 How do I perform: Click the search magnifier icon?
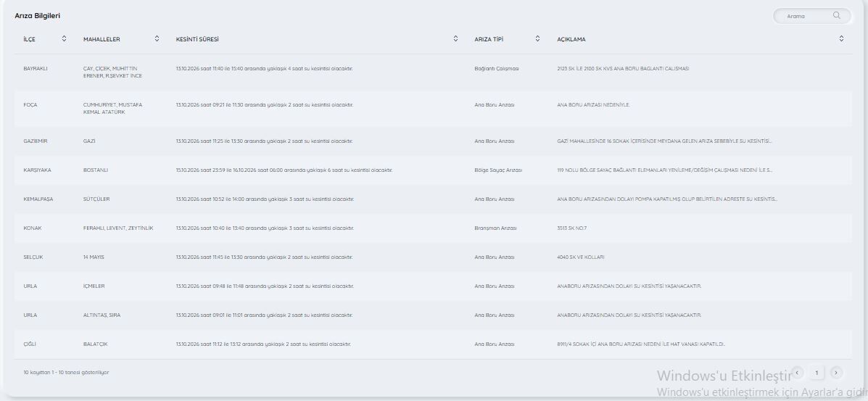836,15
